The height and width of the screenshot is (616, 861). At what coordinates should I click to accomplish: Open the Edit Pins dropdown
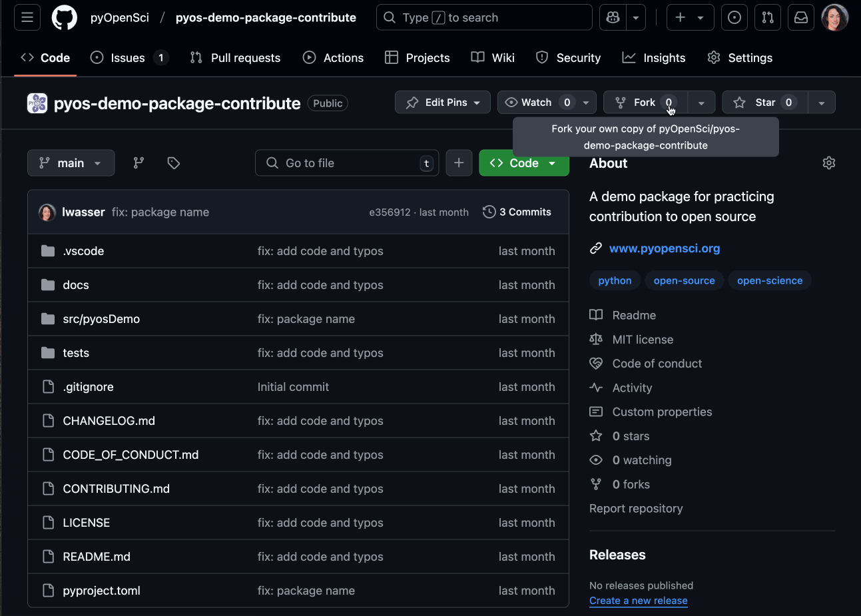pyautogui.click(x=443, y=102)
